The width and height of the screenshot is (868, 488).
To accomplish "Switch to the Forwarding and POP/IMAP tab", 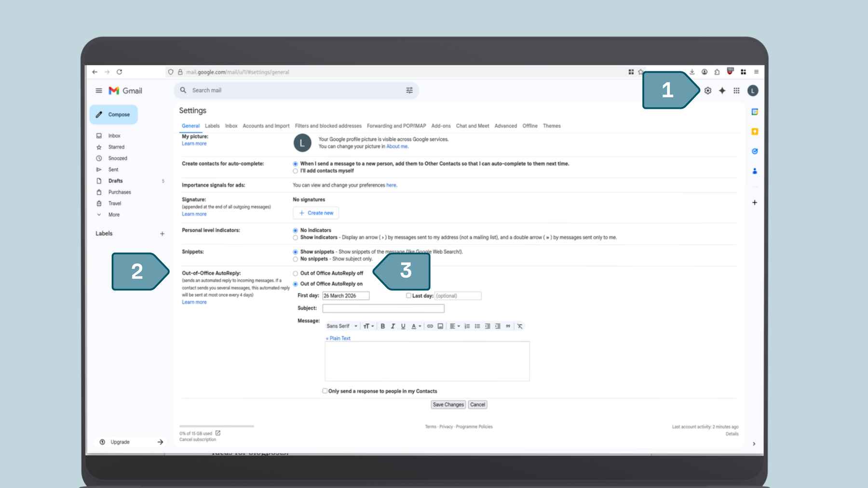I will pyautogui.click(x=395, y=126).
